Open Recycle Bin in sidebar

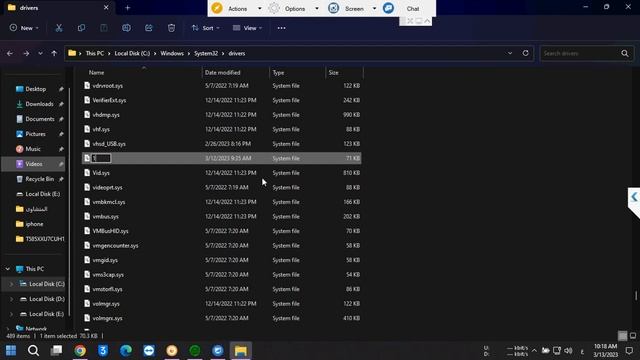pos(39,179)
